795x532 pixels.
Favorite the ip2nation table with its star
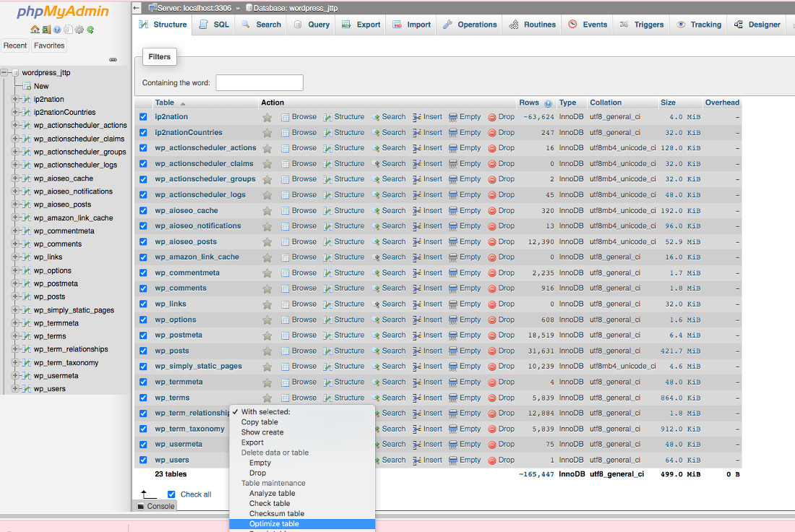[266, 116]
